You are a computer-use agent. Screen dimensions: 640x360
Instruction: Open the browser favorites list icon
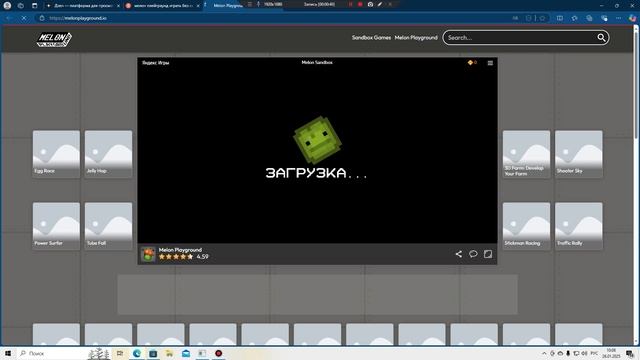coord(574,18)
